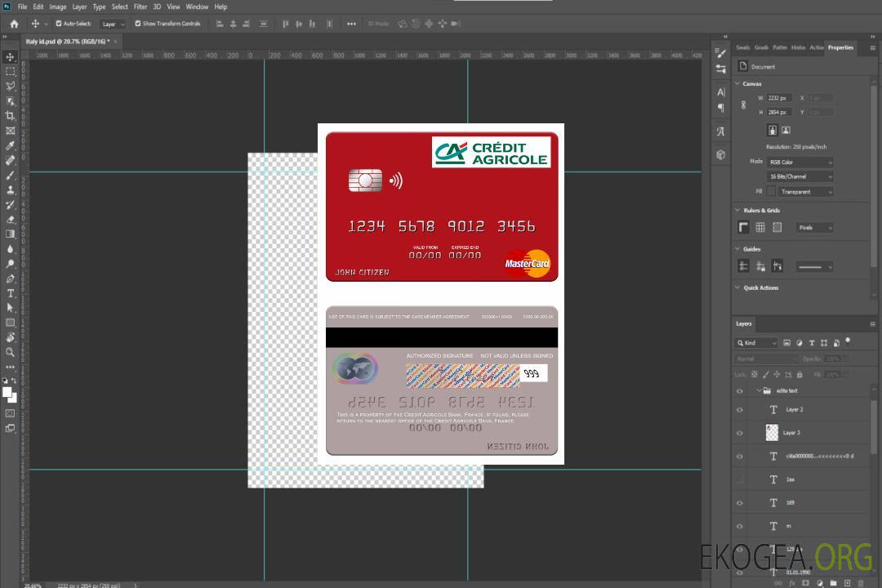
Task: Click the foreground color swatch
Action: click(x=7, y=392)
